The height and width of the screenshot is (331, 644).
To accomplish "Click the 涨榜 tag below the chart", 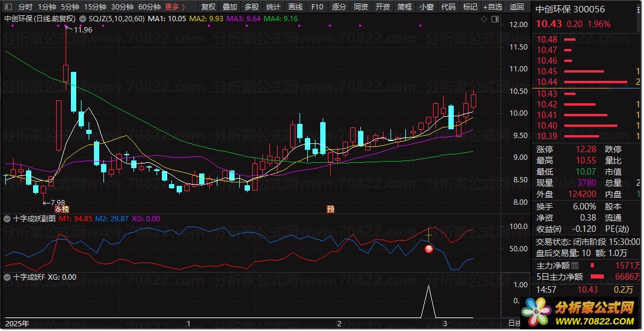I will pyautogui.click(x=61, y=209).
